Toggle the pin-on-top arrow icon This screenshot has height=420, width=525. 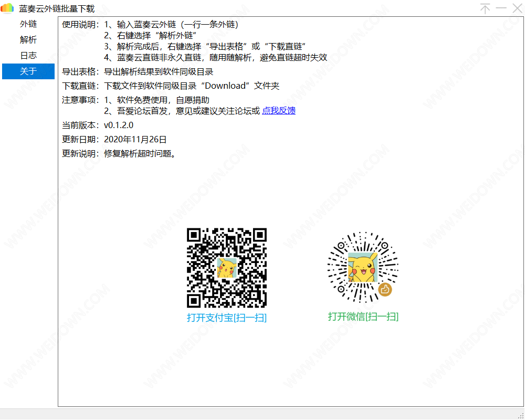(485, 8)
